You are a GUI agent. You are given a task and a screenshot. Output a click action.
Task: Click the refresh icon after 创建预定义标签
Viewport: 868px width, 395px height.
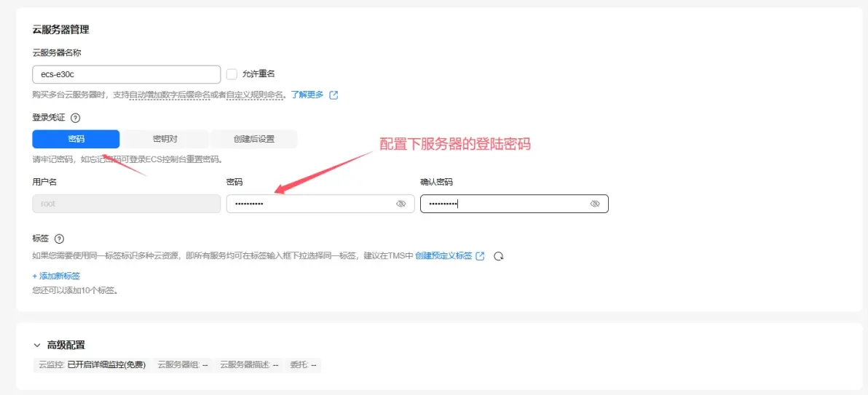point(499,256)
